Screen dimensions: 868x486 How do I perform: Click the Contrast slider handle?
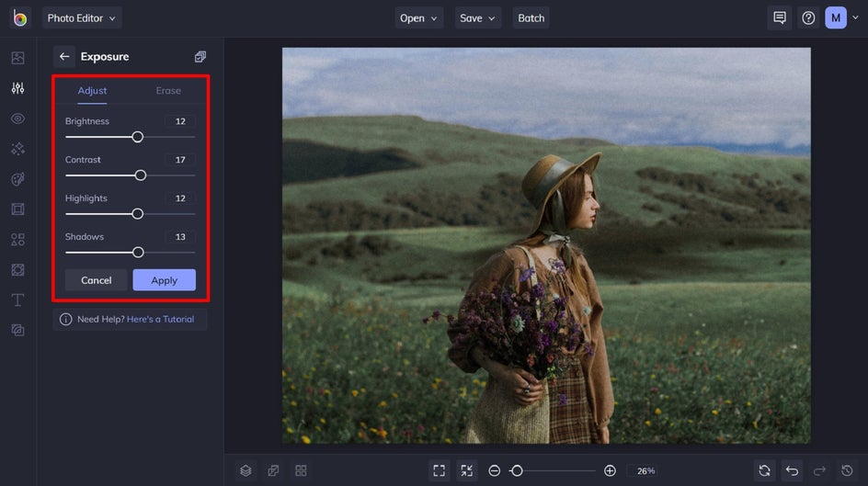point(141,175)
